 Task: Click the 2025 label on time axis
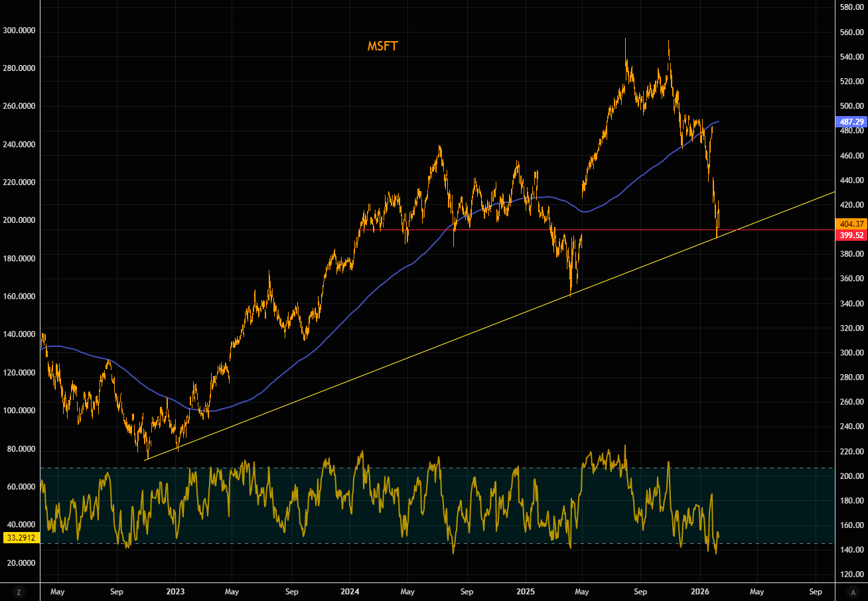click(526, 591)
